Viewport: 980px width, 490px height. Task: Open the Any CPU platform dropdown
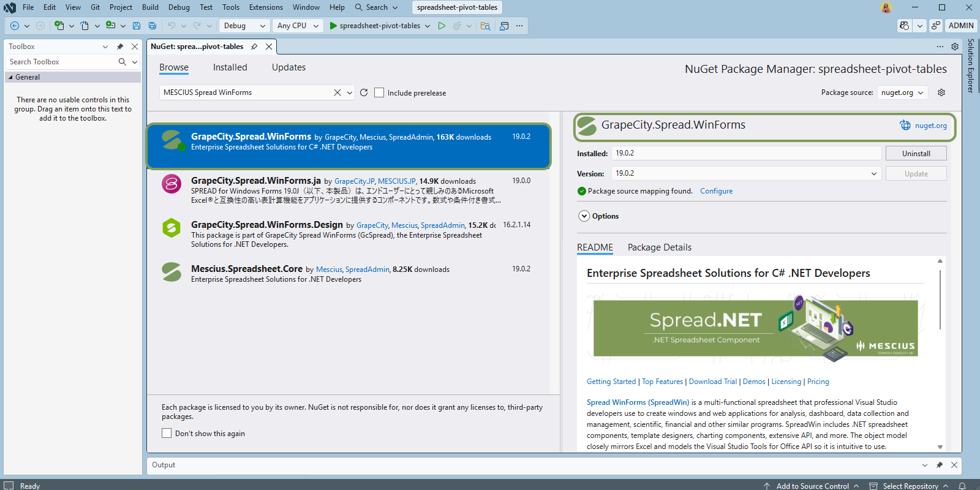[298, 26]
